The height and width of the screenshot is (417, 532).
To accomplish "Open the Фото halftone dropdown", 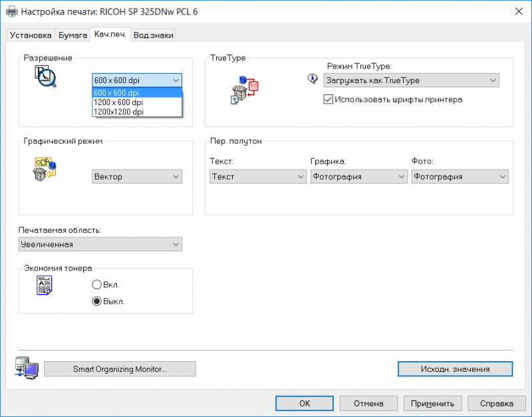I will point(460,176).
